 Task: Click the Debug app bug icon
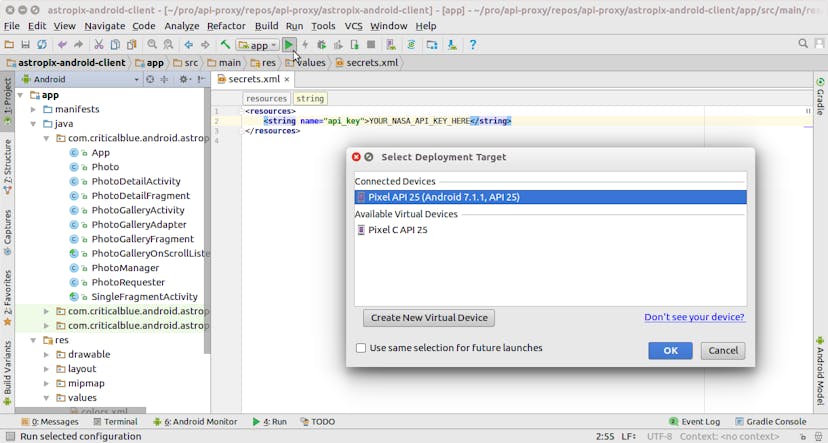pos(322,45)
